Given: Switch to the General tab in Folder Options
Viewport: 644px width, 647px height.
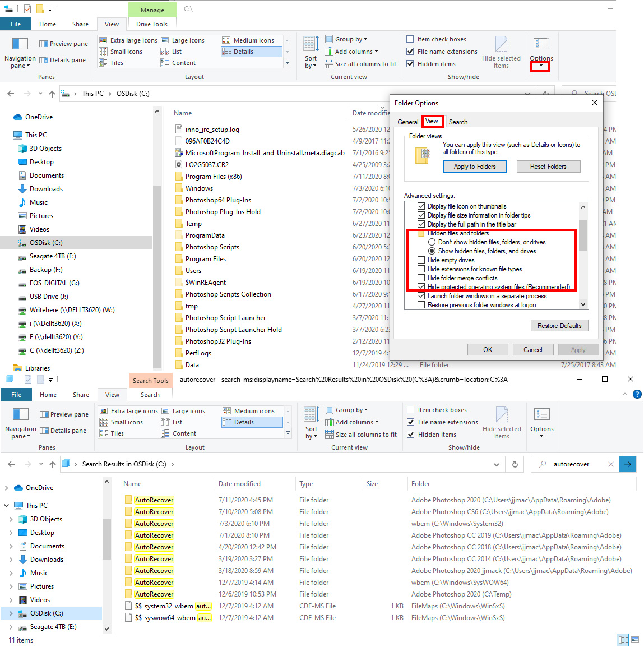Looking at the screenshot, I should tap(407, 122).
